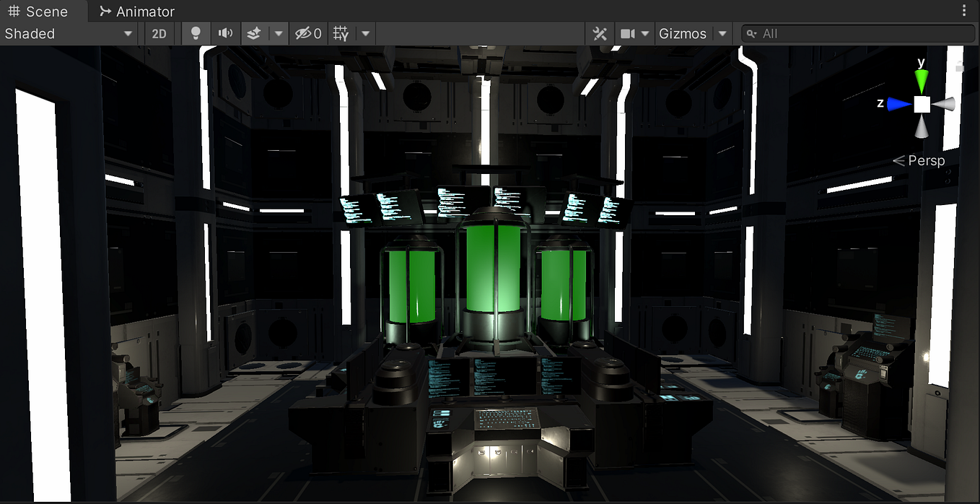Click the magnifier icon in the search field
The width and height of the screenshot is (980, 504).
click(x=753, y=33)
